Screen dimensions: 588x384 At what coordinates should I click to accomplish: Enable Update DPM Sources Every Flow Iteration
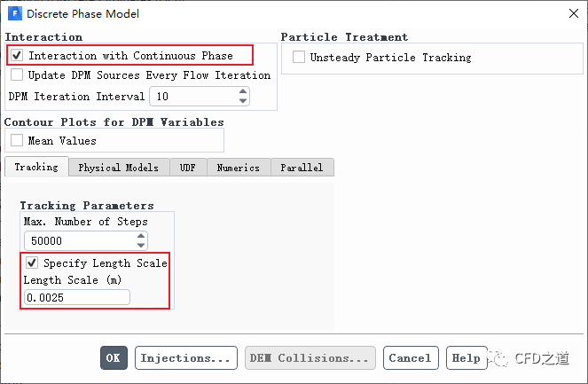pos(18,75)
